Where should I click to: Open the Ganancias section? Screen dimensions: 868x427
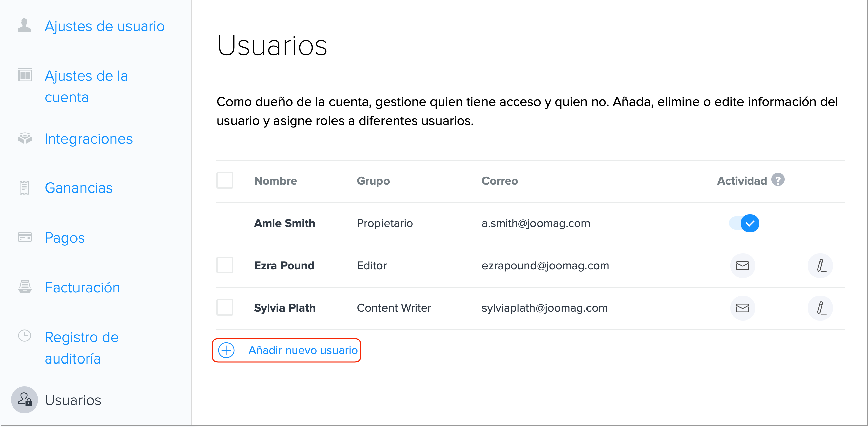[x=79, y=188]
